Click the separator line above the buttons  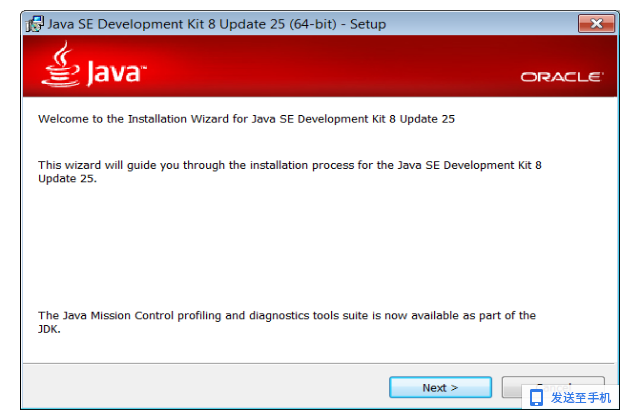point(319,364)
